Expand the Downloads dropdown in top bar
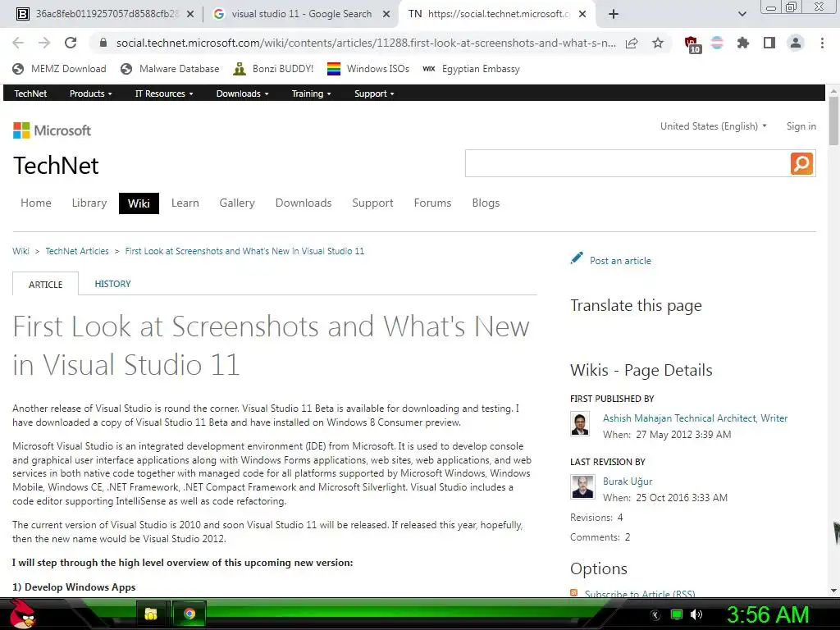This screenshot has width=840, height=630. (242, 94)
